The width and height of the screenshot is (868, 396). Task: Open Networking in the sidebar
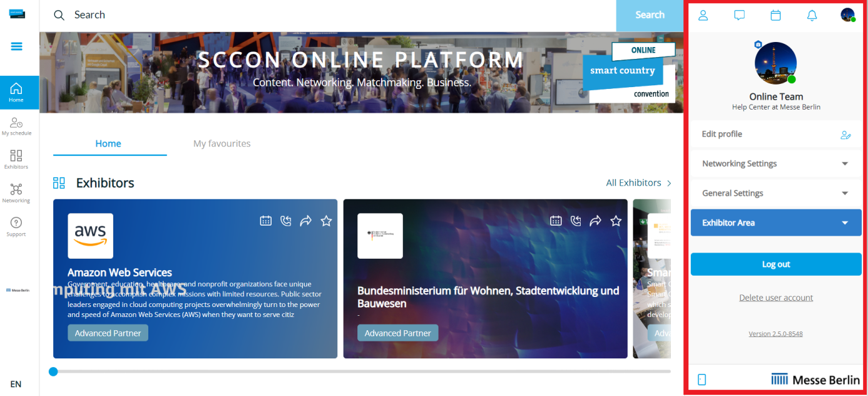16,193
